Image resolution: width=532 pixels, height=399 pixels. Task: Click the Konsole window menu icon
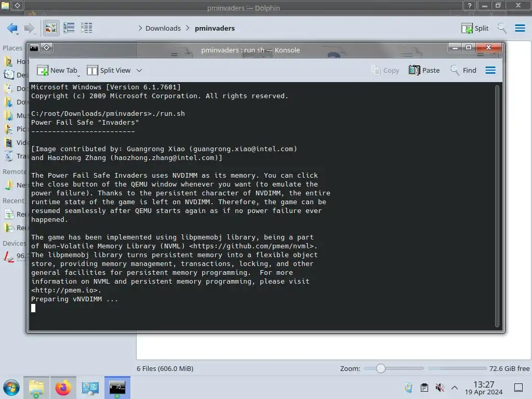(34, 48)
